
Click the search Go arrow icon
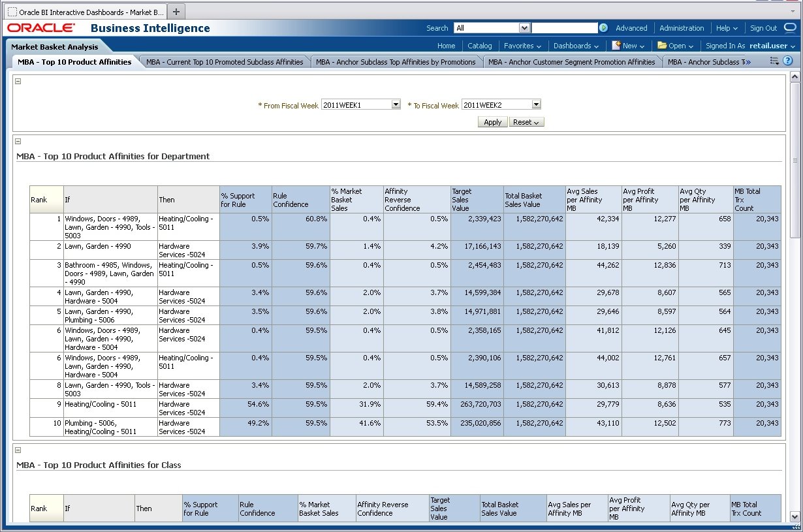tap(603, 28)
